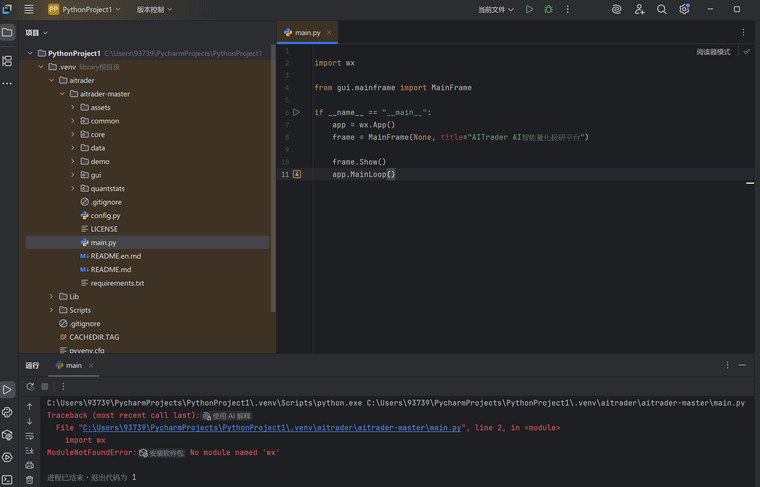Toggle reader mode label in editor
The height and width of the screenshot is (487, 760).
[x=713, y=52]
